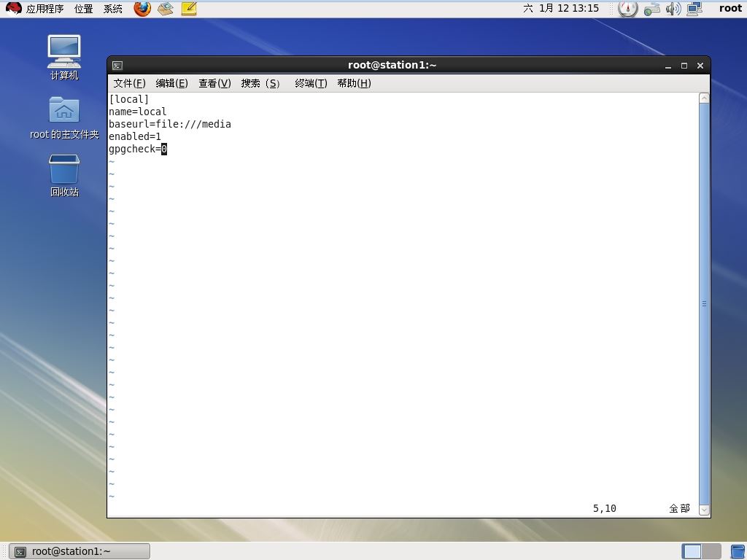This screenshot has height=560, width=747.
Task: Click the 5,10 cursor position indicator
Action: click(x=605, y=508)
